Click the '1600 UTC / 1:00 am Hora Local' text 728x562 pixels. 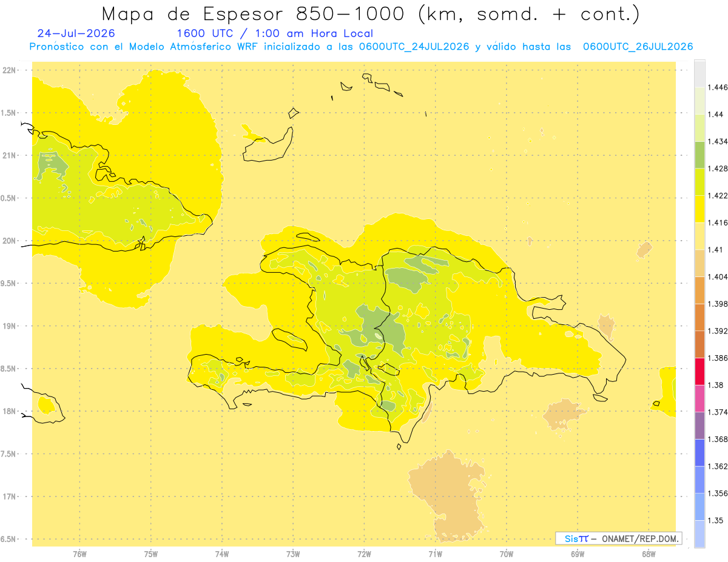[x=275, y=33]
